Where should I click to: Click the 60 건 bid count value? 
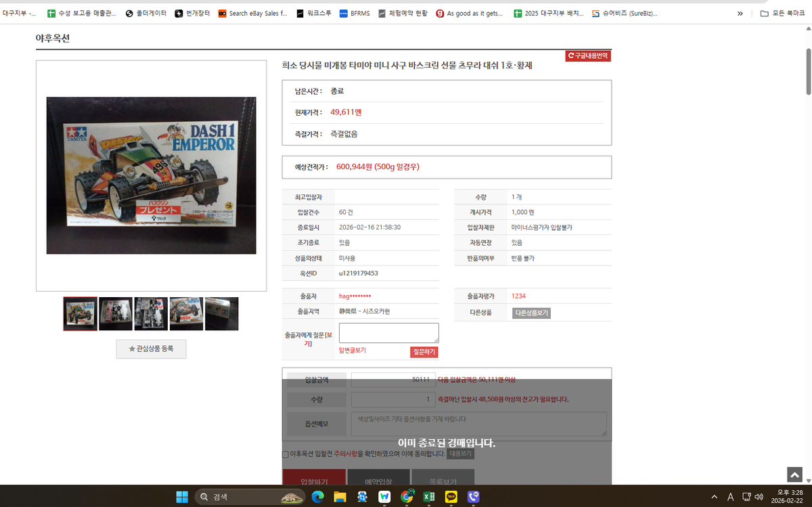click(x=346, y=212)
